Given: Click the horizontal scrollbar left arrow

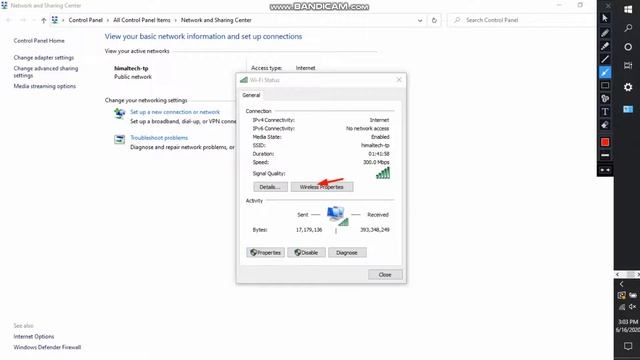Looking at the screenshot, I should click(618, 275).
